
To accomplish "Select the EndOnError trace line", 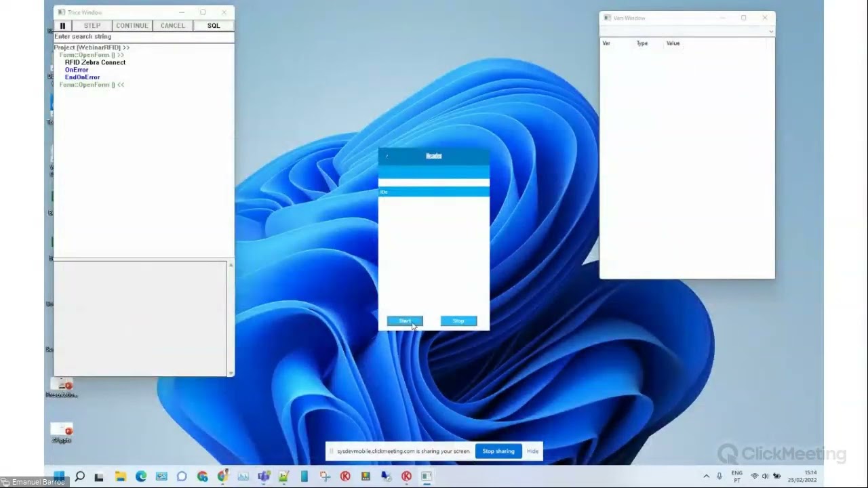I will click(x=82, y=77).
